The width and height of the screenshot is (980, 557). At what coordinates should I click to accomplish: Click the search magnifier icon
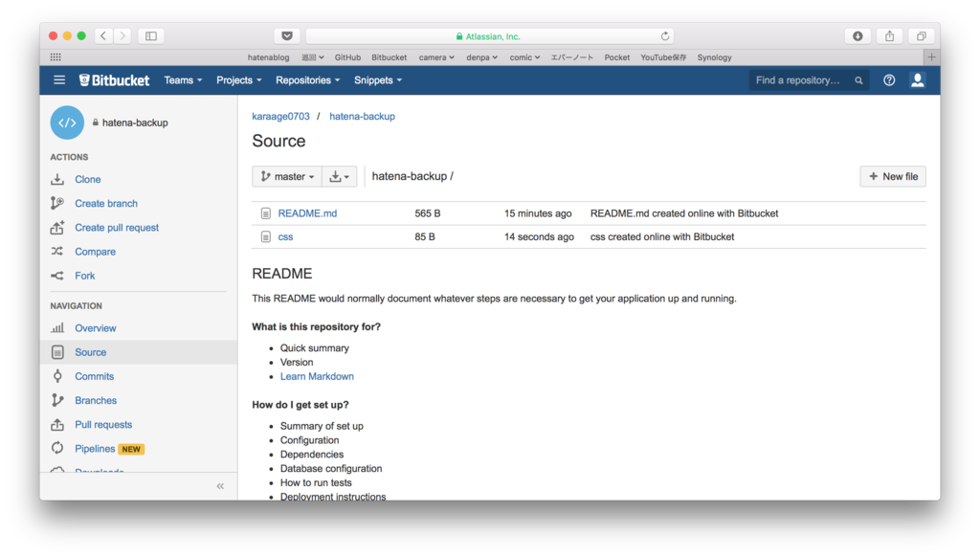tap(858, 80)
